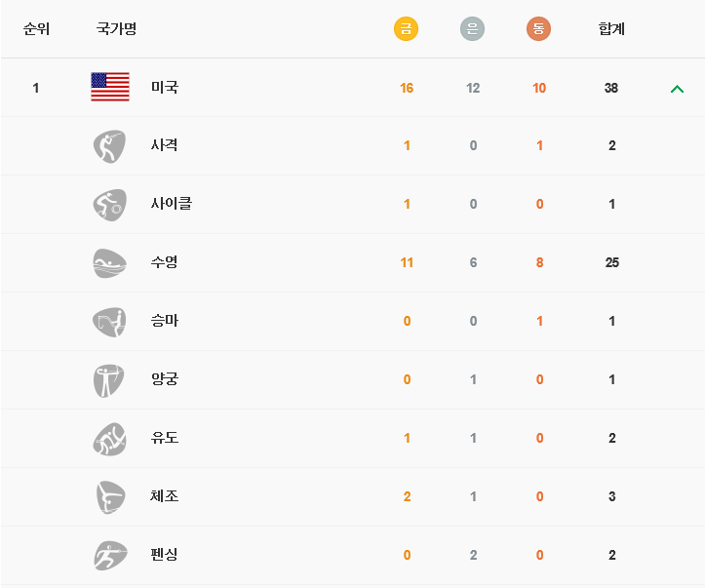Click the bronze medal (동) badge
The width and height of the screenshot is (705, 588).
click(x=538, y=29)
